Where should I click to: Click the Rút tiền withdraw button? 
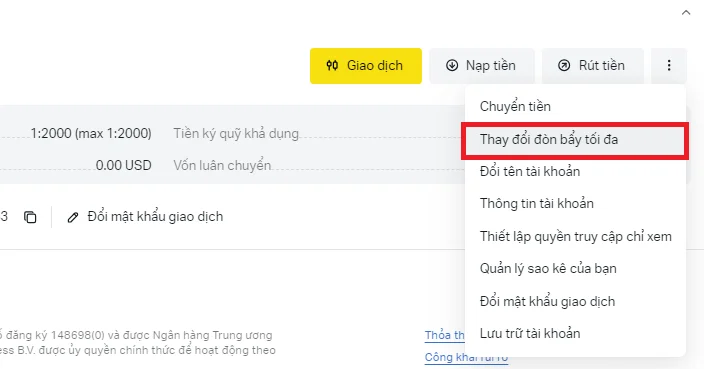click(x=592, y=66)
